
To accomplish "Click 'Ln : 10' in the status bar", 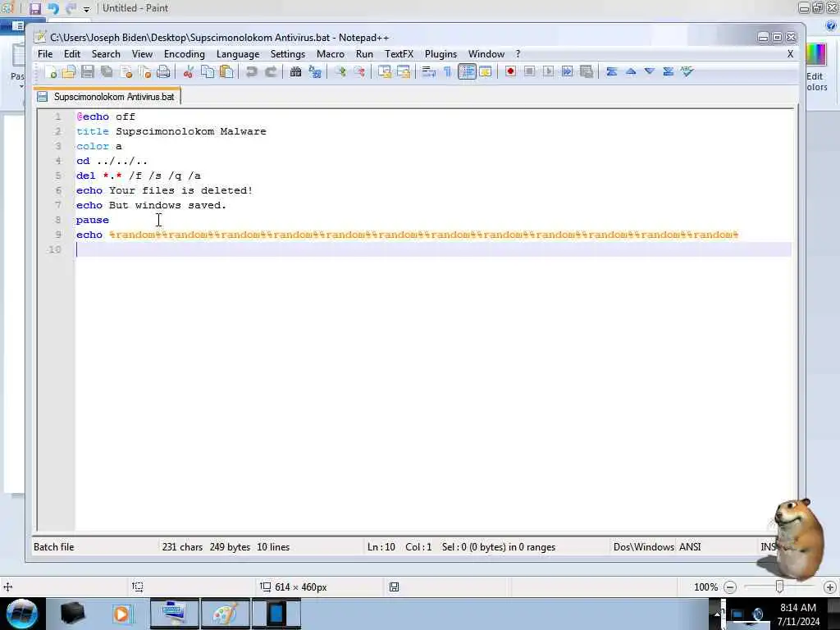I will coord(381,547).
